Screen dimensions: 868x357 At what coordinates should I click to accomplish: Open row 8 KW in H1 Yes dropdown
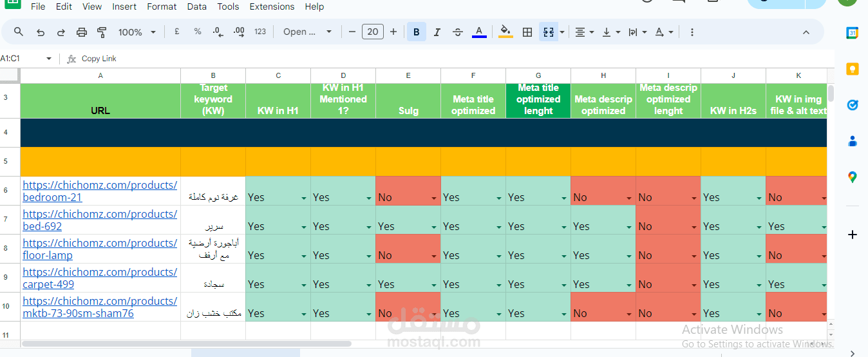tap(303, 256)
